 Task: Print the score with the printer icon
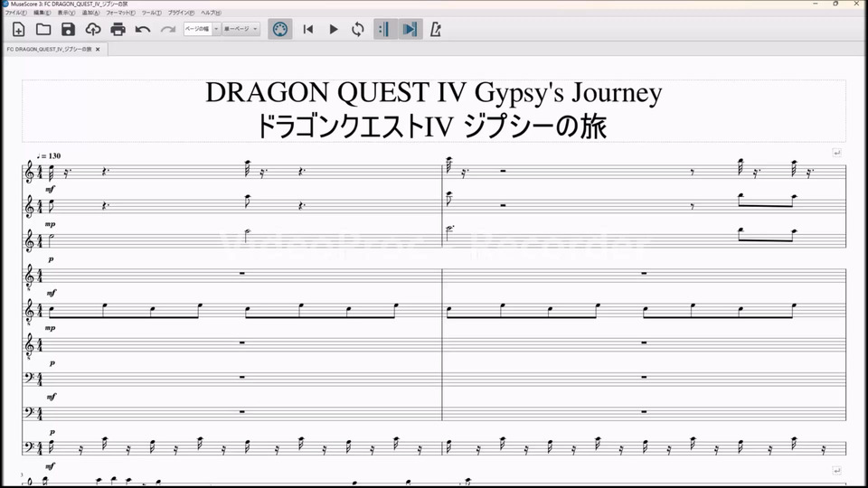118,29
